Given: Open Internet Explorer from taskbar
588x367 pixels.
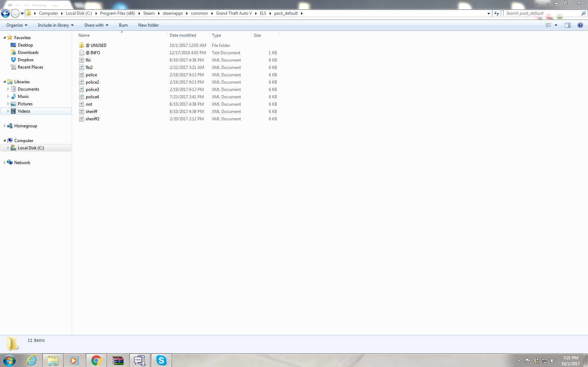Looking at the screenshot, I should pyautogui.click(x=32, y=360).
